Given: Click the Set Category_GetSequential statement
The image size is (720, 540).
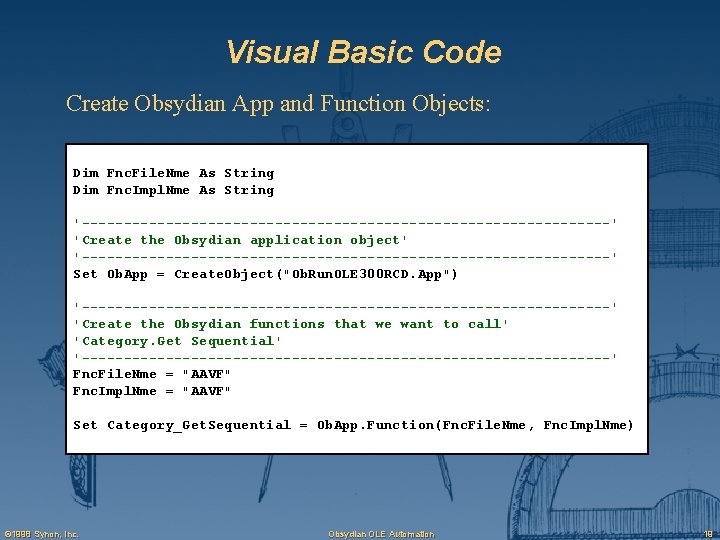Looking at the screenshot, I should pos(353,425).
